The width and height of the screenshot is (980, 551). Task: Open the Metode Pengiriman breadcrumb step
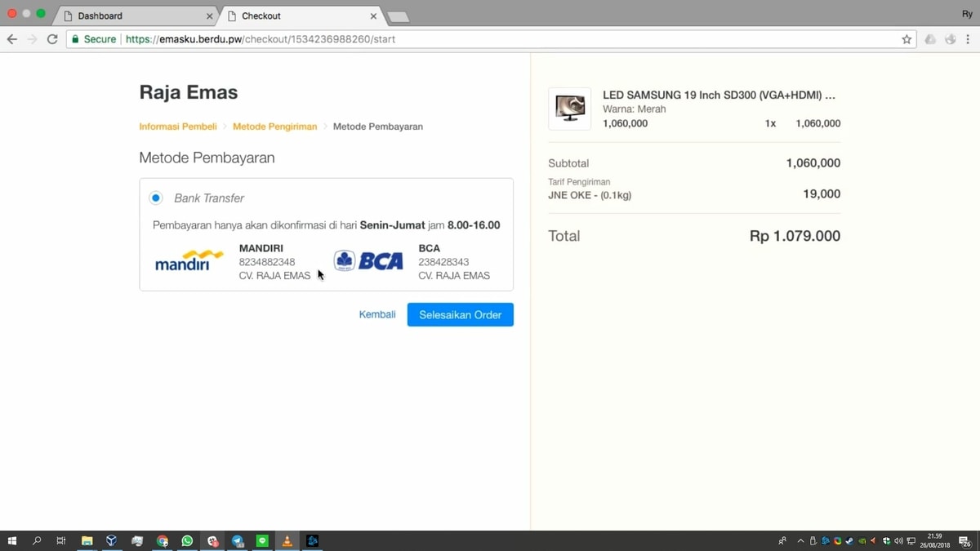click(x=274, y=127)
